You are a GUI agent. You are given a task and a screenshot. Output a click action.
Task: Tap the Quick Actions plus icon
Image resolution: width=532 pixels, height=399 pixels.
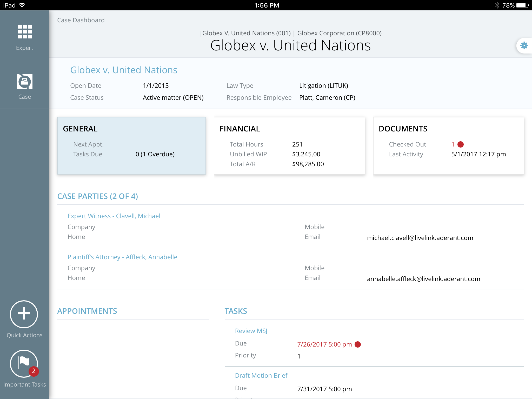[x=24, y=314]
